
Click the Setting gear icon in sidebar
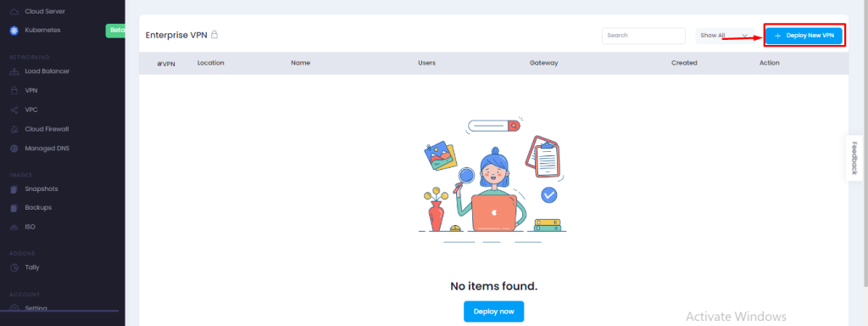coord(14,308)
